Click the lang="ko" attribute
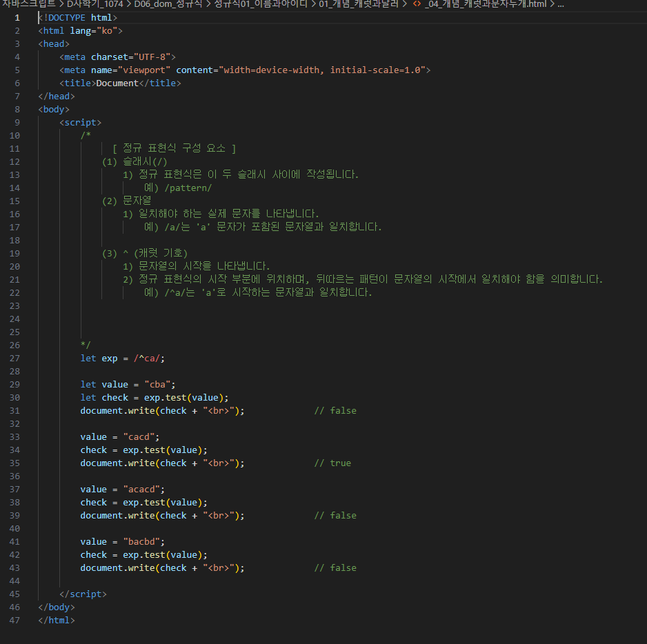This screenshot has width=647, height=644. click(x=94, y=31)
